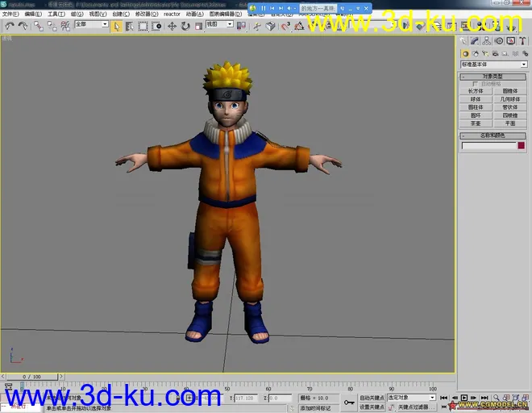Open the 修改器(O) menu
This screenshot has width=532, height=413.
click(147, 14)
